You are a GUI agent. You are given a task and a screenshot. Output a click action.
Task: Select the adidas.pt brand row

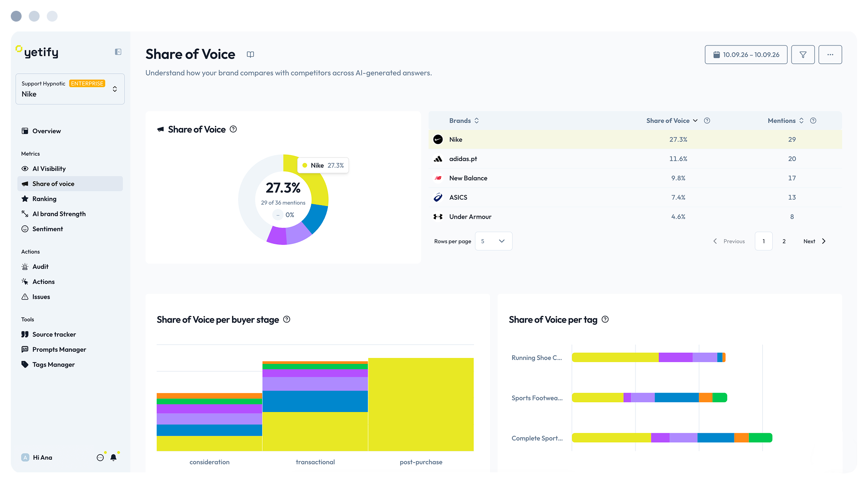tap(635, 159)
